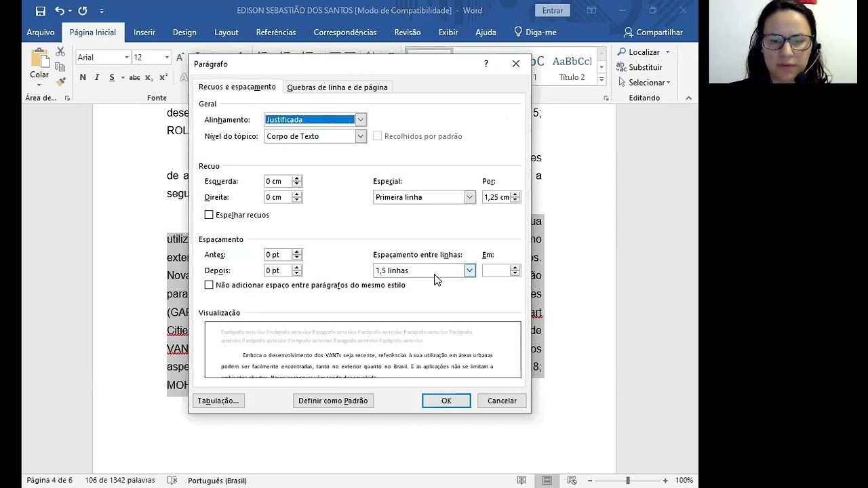The width and height of the screenshot is (868, 488).
Task: Open Compartilhar sharing
Action: click(x=652, y=32)
